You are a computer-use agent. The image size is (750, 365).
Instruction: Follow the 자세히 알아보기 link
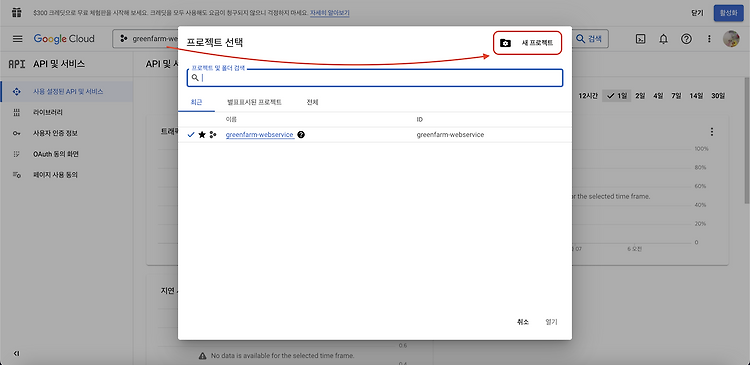coord(330,13)
